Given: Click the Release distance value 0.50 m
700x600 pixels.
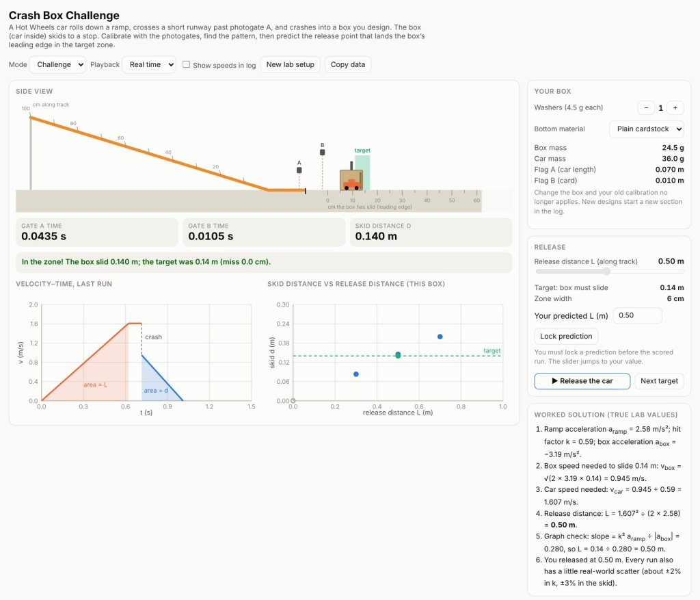Looking at the screenshot, I should click(671, 261).
